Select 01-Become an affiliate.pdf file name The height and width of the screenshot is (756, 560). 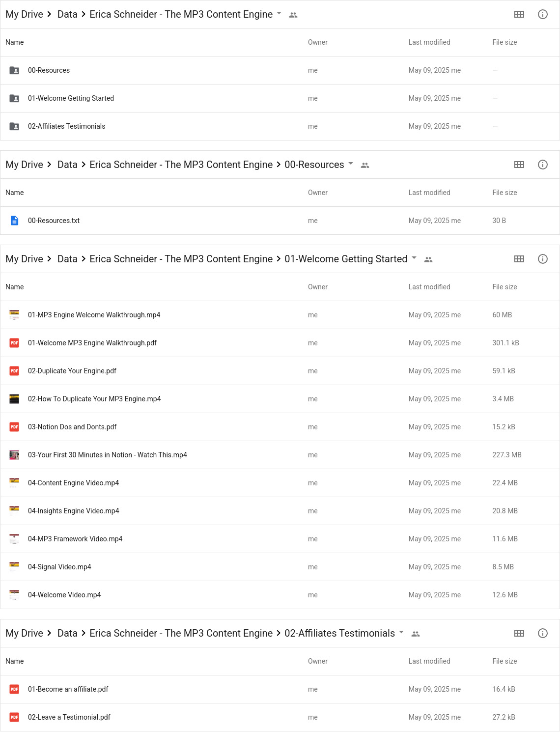[x=68, y=689]
